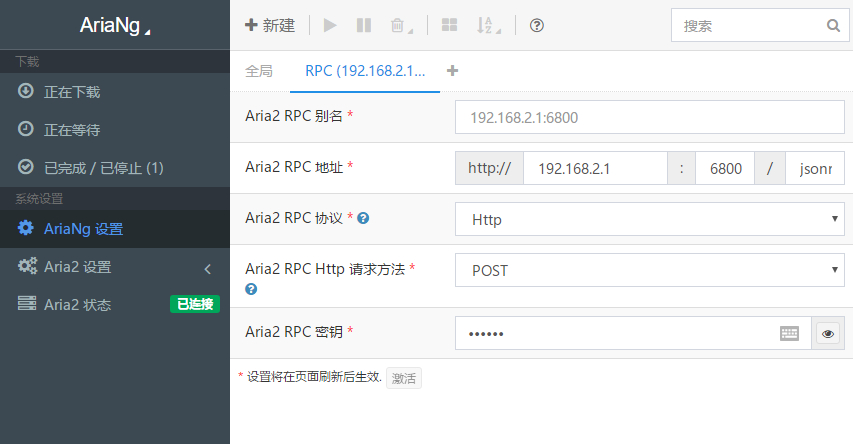853x444 pixels.
Task: Click the keyboard icon in password field
Action: pos(789,334)
